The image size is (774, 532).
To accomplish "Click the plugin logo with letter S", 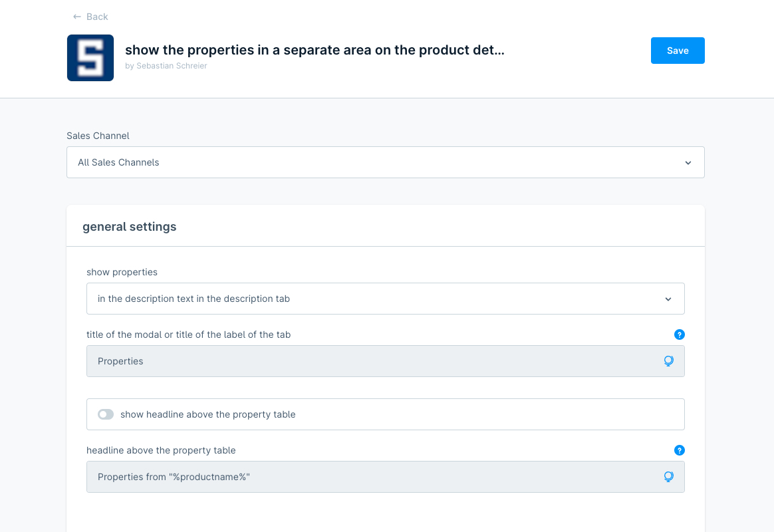I will [90, 58].
